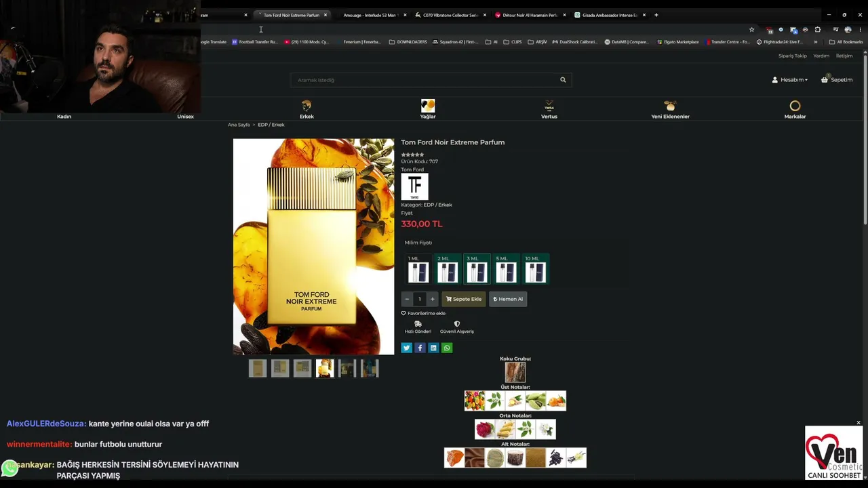Open the Sipariş Takip link
The image size is (868, 488).
coord(793,56)
